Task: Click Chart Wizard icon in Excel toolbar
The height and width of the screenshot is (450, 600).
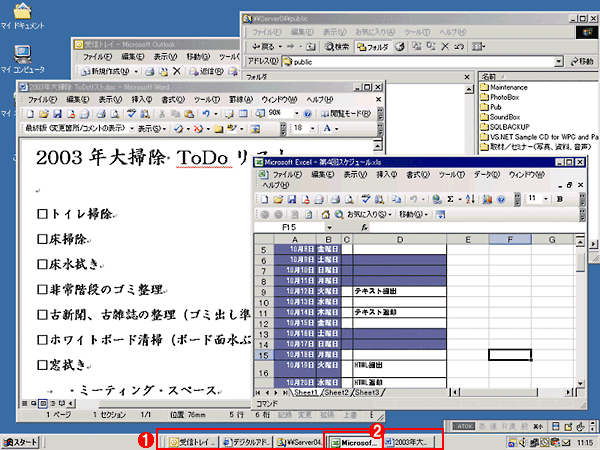Action: (487, 199)
